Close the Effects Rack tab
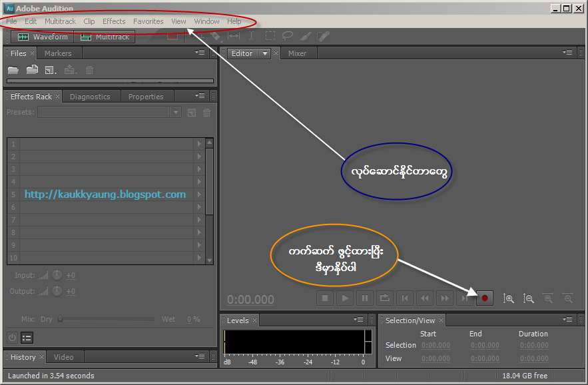588x385 pixels. tap(57, 96)
